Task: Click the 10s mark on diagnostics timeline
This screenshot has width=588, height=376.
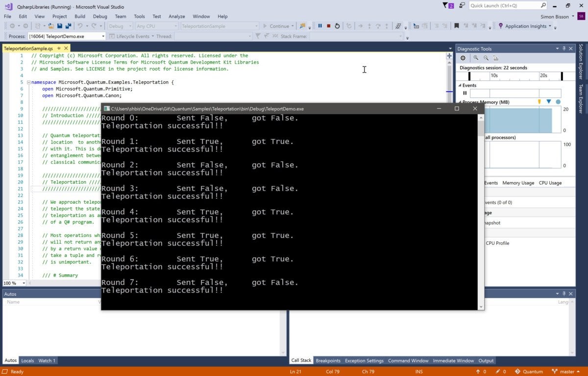Action: [494, 76]
